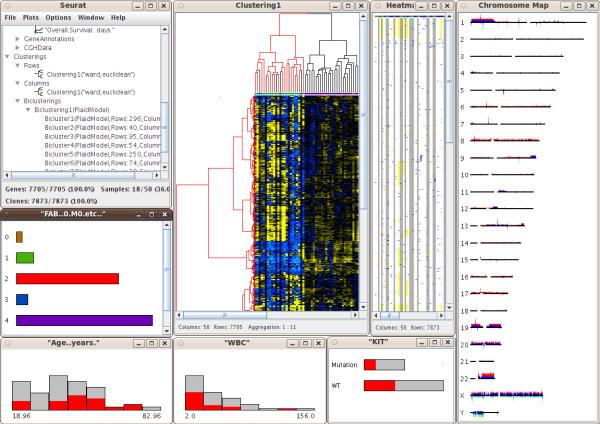Select Columns Clustering1('ward,euclidean') entry

tap(91, 92)
